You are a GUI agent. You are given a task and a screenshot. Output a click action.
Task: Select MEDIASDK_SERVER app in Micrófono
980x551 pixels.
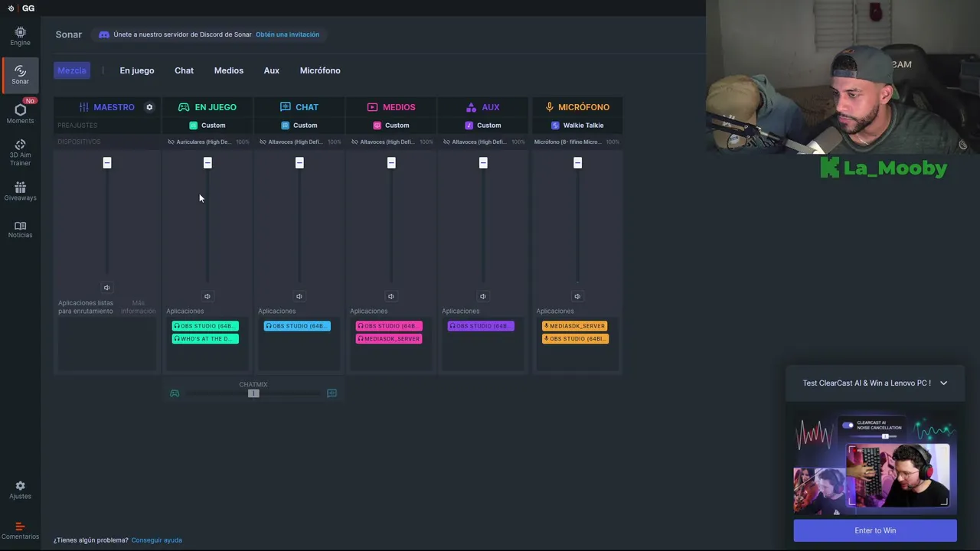point(575,326)
